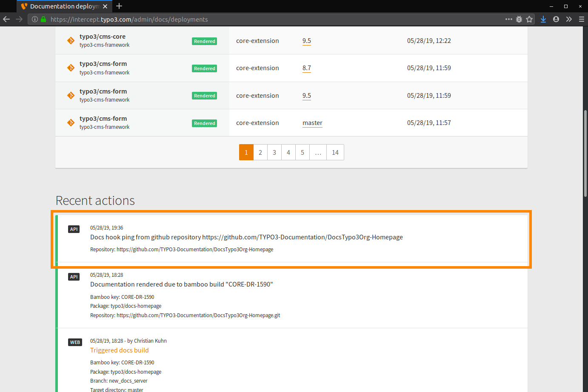Go to pagination page 4
The height and width of the screenshot is (392, 588).
(x=288, y=152)
